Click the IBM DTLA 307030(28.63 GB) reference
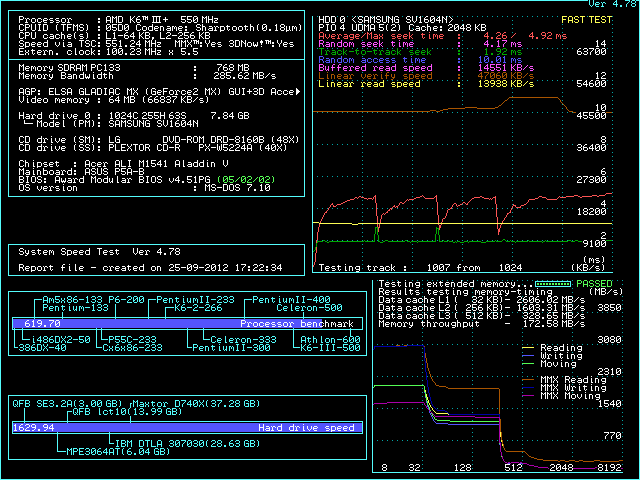Image resolution: width=640 pixels, height=480 pixels. click(x=187, y=444)
